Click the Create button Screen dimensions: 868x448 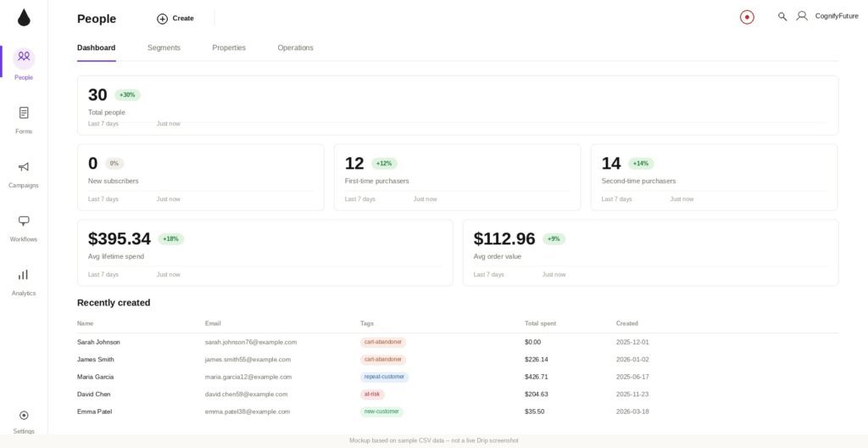coord(175,19)
